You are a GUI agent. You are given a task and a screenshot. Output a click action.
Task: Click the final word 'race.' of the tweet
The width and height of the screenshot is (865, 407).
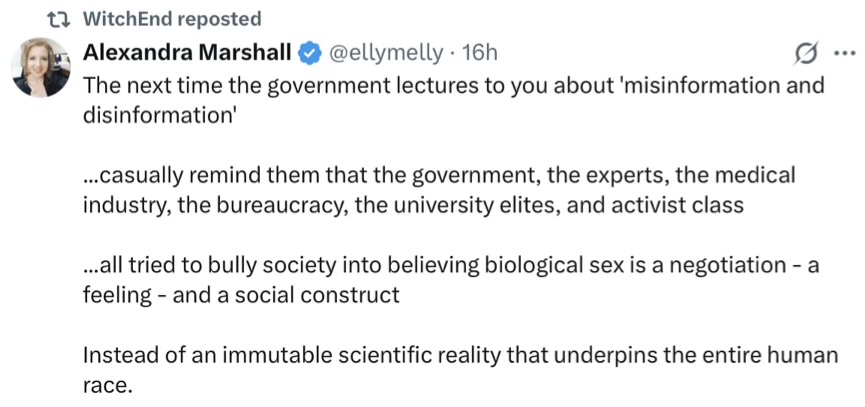coord(107,384)
